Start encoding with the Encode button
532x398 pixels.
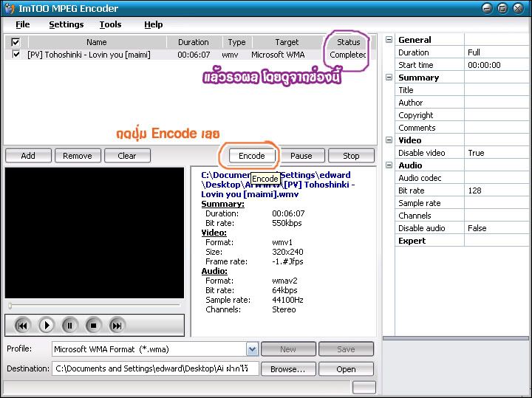tap(252, 156)
